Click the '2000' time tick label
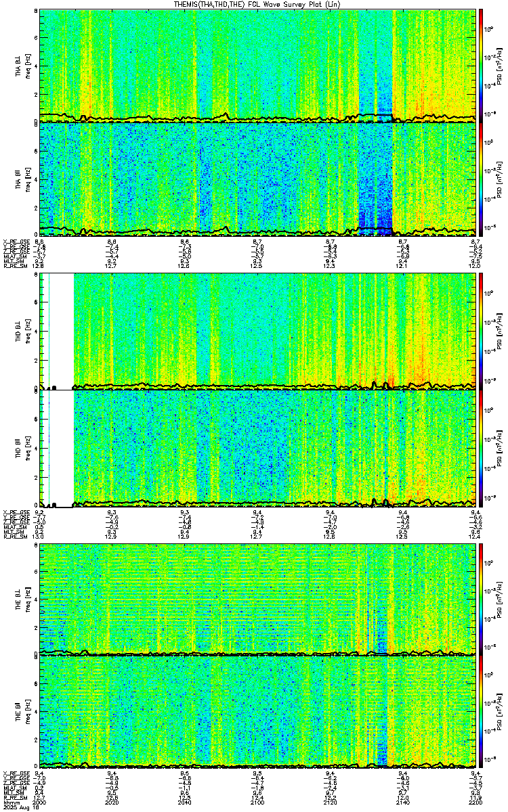Image resolution: width=508 pixels, height=812 pixels. pyautogui.click(x=40, y=802)
